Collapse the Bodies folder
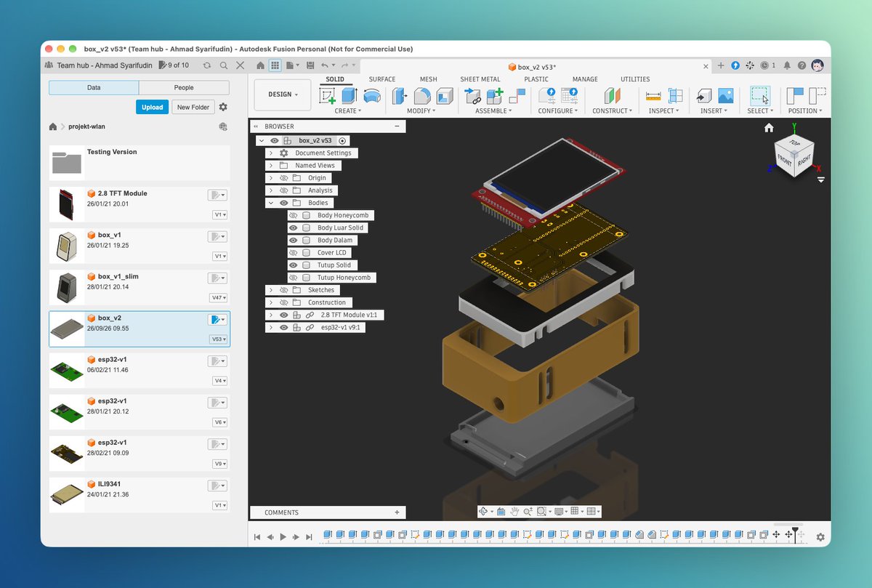This screenshot has width=872, height=588. pos(271,203)
